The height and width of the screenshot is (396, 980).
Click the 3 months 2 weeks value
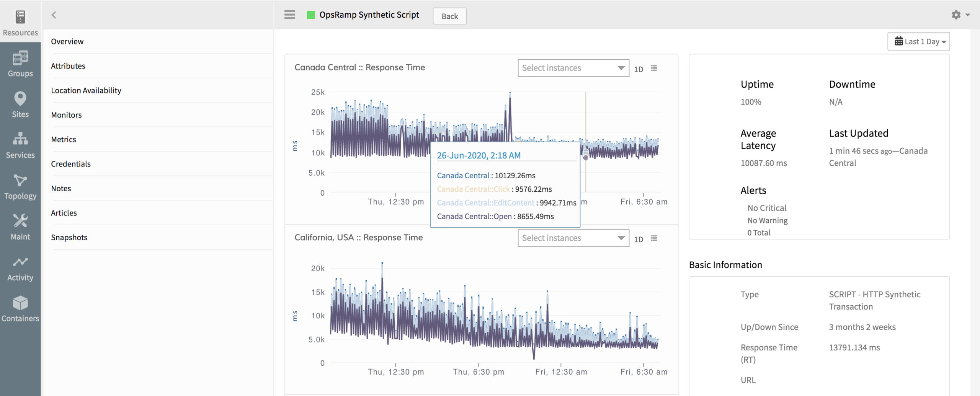[862, 327]
